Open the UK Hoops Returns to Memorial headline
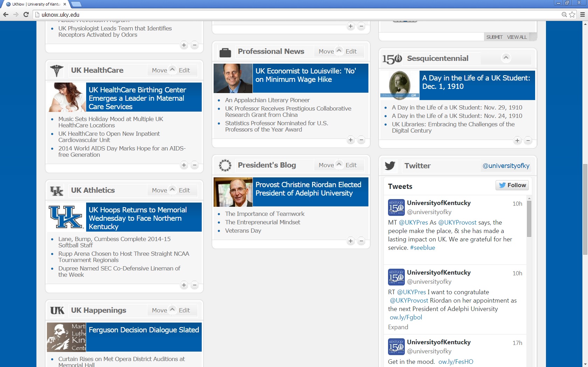The width and height of the screenshot is (588, 367). point(138,218)
